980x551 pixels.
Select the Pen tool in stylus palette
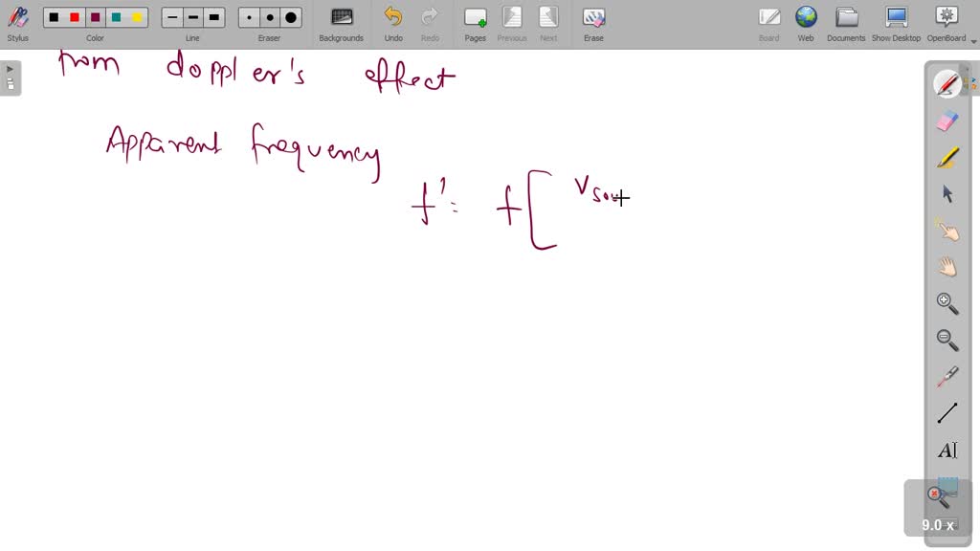point(947,84)
